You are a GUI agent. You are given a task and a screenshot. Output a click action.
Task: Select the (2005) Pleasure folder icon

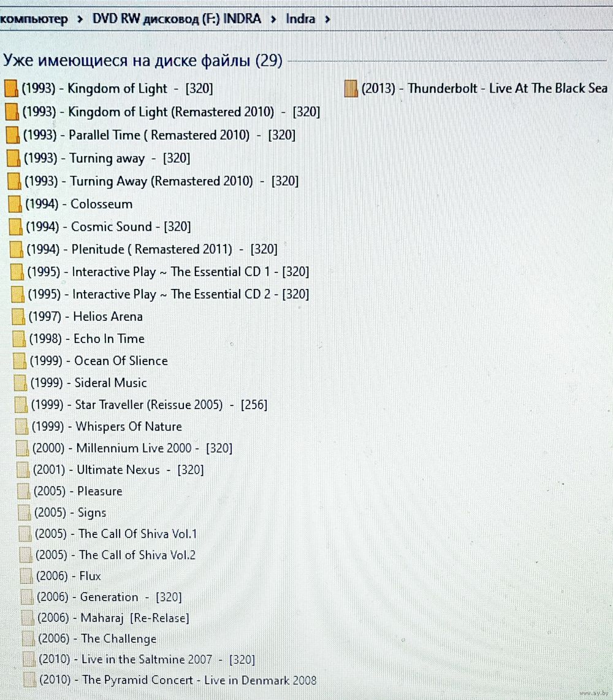[23, 491]
